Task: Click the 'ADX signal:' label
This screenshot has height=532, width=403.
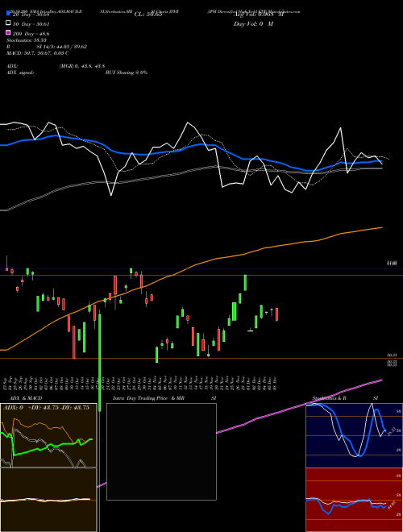Action: [x=20, y=73]
